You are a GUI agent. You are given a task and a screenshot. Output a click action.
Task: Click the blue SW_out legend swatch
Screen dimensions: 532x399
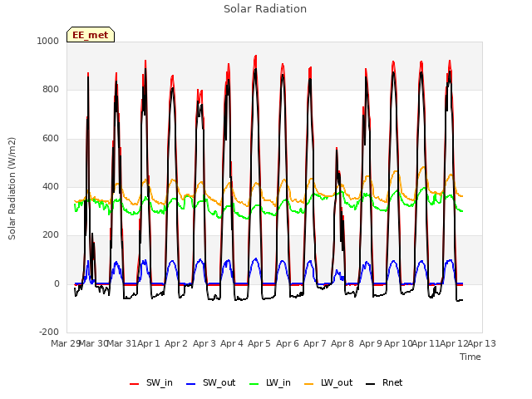pyautogui.click(x=191, y=384)
